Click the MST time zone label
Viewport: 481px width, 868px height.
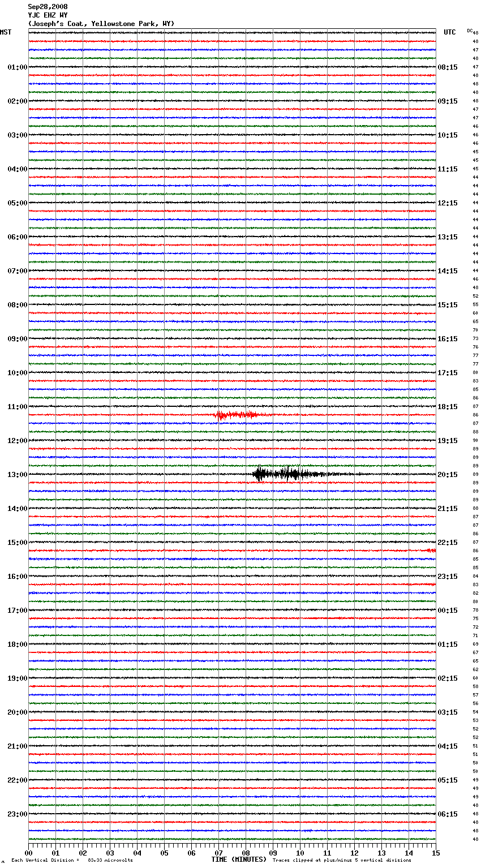[x=6, y=32]
